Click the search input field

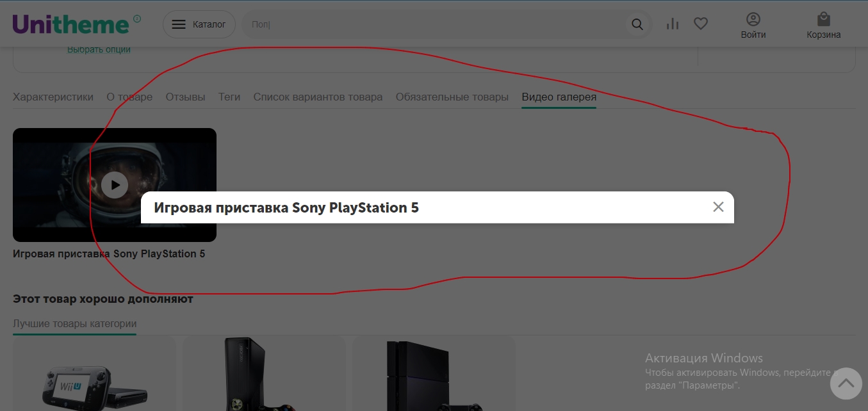click(436, 24)
